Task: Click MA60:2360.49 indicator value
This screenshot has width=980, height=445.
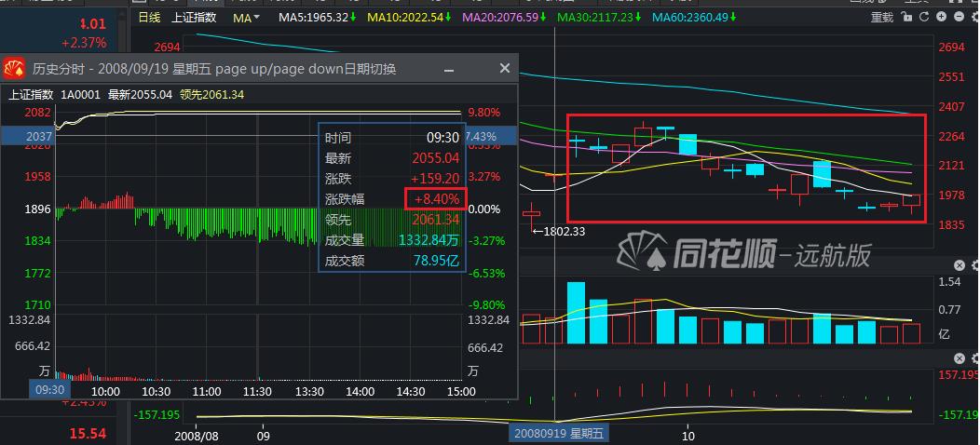Action: [695, 18]
